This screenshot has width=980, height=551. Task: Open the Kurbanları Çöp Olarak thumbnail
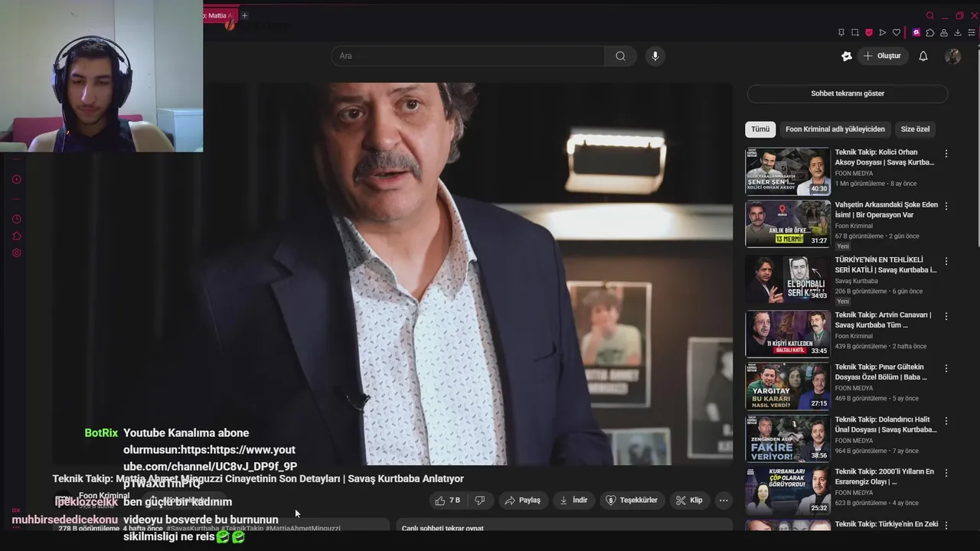coord(787,491)
